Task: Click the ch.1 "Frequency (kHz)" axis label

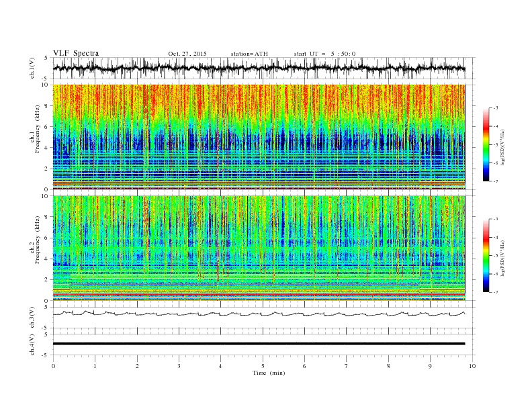Action: [38, 129]
